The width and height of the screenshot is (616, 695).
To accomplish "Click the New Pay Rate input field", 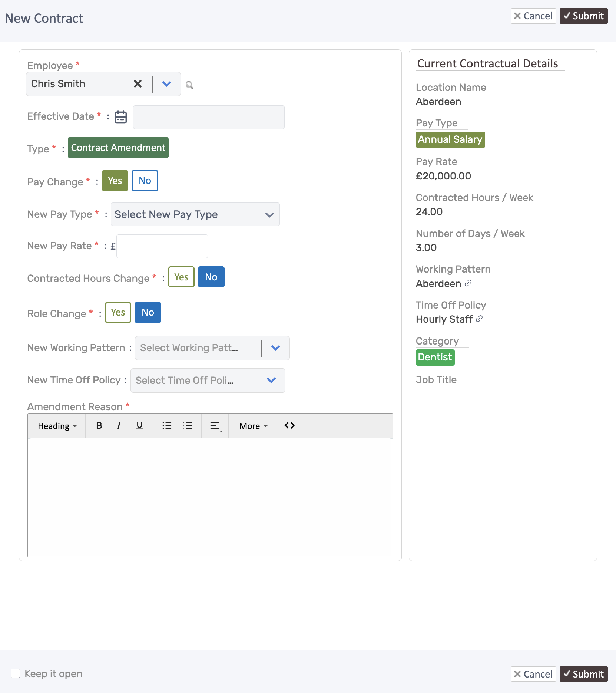I will point(162,246).
